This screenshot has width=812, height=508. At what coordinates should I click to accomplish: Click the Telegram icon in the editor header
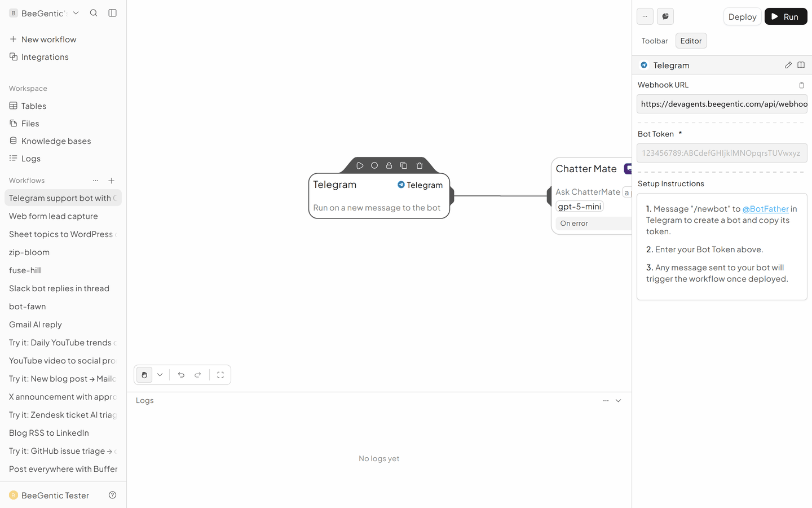(x=644, y=65)
